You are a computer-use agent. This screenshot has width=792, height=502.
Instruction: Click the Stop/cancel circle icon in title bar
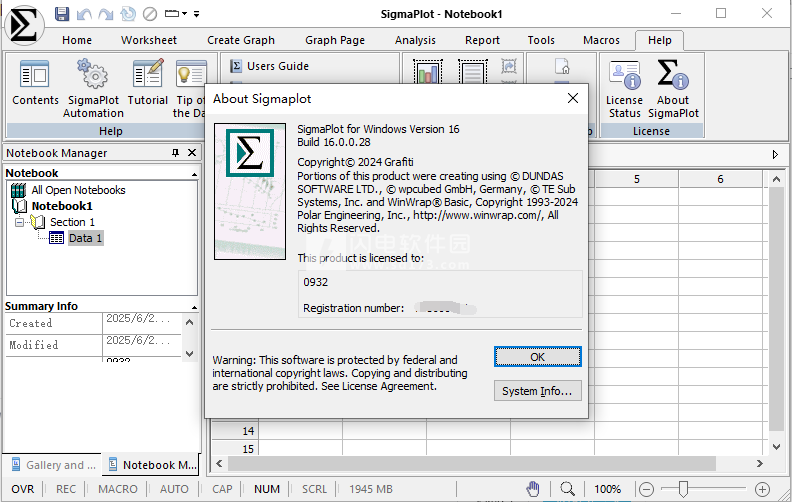pyautogui.click(x=150, y=14)
